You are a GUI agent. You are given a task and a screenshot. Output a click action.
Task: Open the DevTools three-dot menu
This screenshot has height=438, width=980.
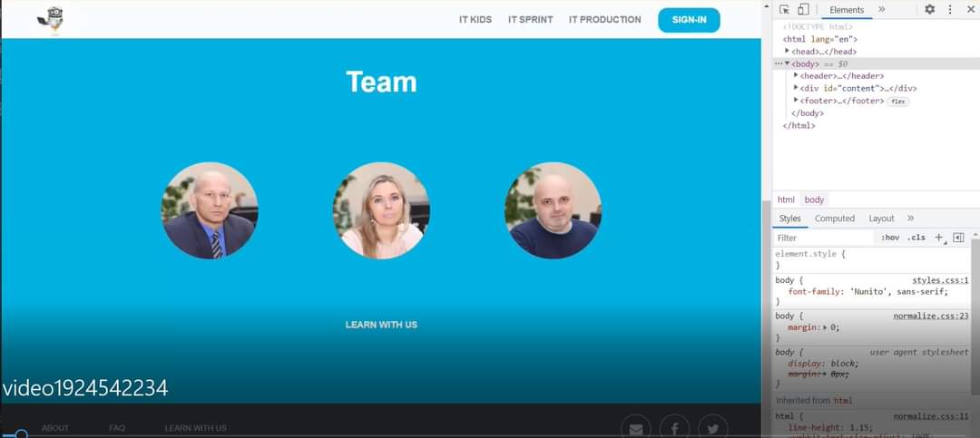click(950, 9)
